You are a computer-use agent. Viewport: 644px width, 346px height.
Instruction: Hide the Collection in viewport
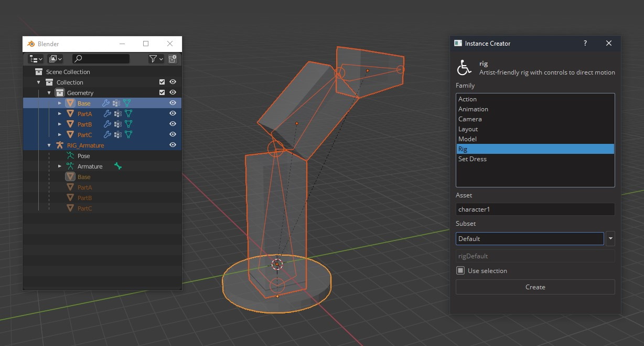coord(173,82)
